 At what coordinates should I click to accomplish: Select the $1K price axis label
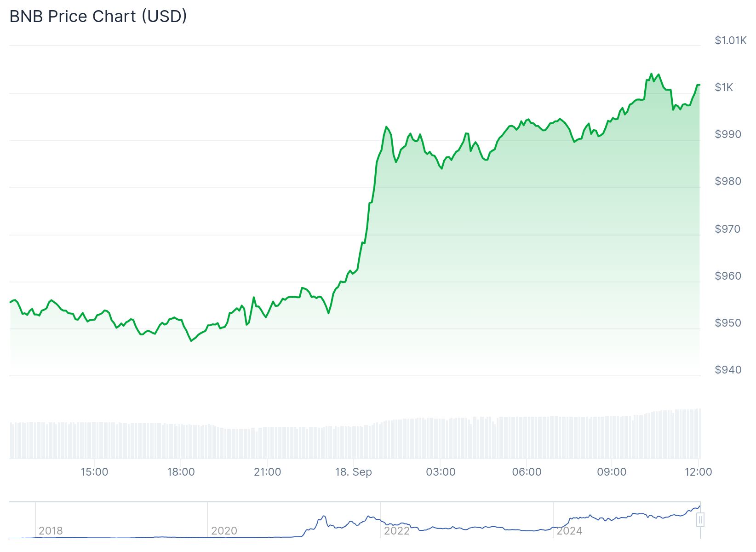pos(724,87)
